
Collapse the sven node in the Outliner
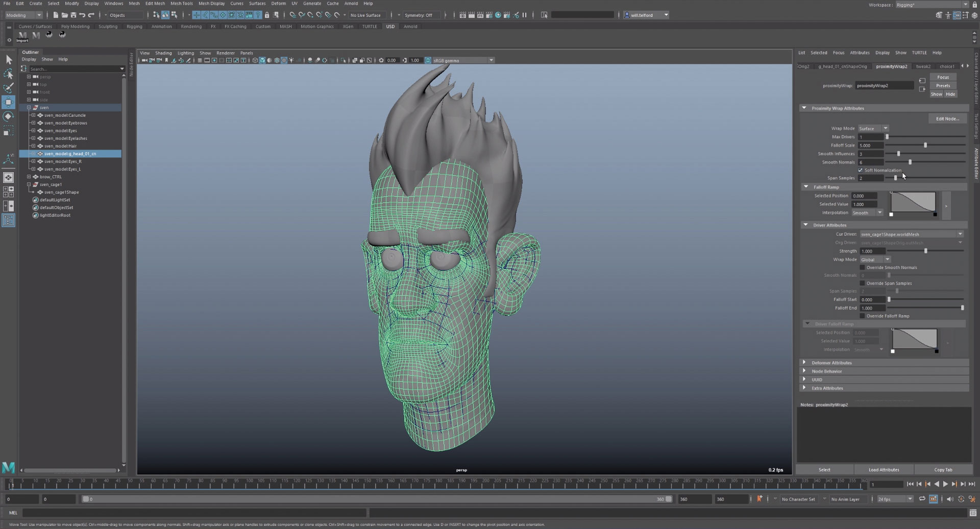pos(29,107)
